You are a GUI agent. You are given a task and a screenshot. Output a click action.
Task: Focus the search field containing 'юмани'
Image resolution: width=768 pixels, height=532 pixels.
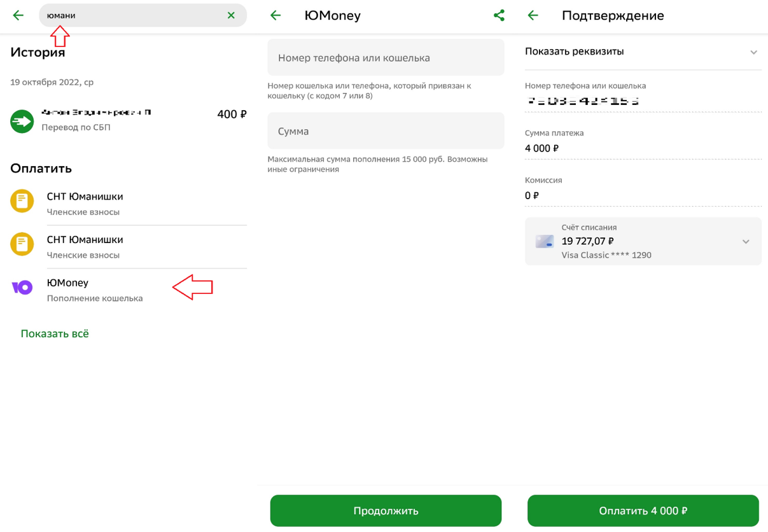143,15
